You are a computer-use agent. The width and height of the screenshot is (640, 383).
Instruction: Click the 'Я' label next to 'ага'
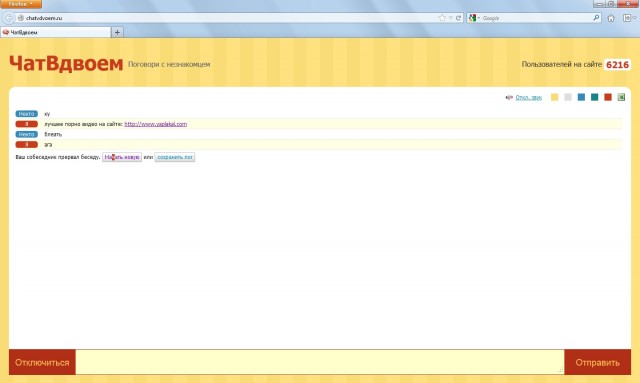click(27, 145)
